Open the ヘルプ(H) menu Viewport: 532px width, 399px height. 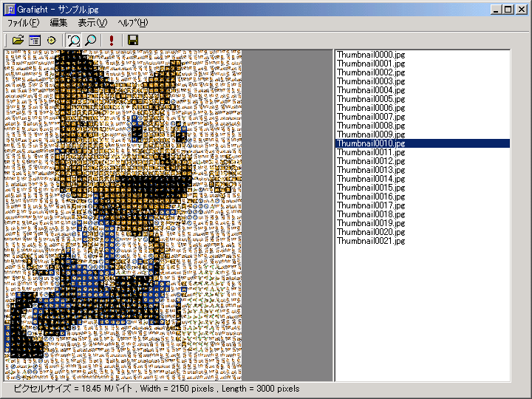click(133, 23)
